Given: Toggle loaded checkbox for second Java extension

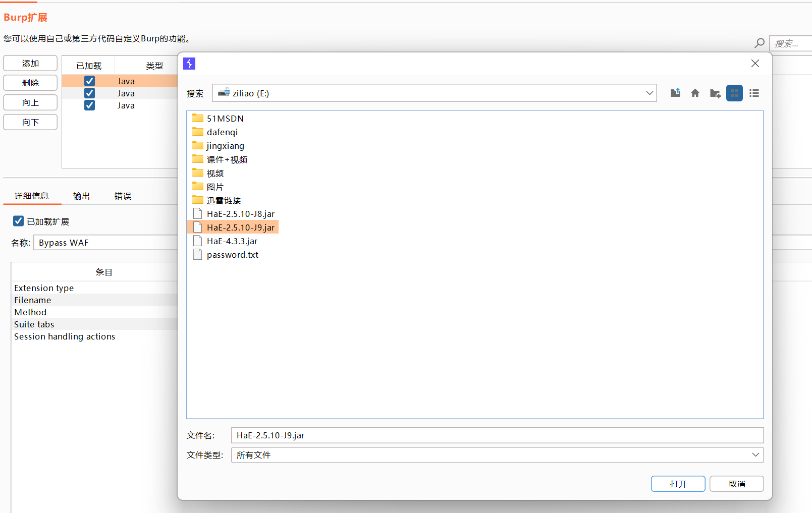Looking at the screenshot, I should coord(89,93).
